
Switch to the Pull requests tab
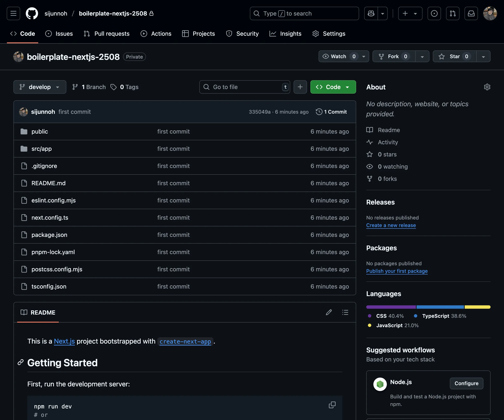pyautogui.click(x=106, y=34)
